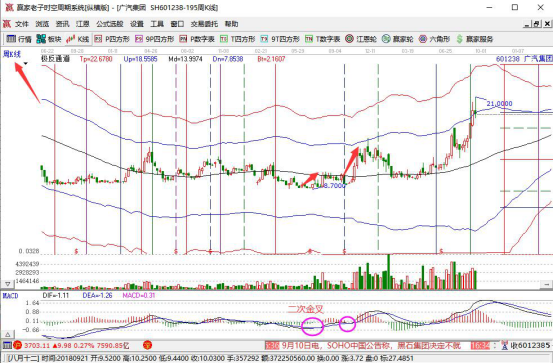Open the T数字表 tool
Viewport: 553px width, 364px height.
(x=322, y=39)
